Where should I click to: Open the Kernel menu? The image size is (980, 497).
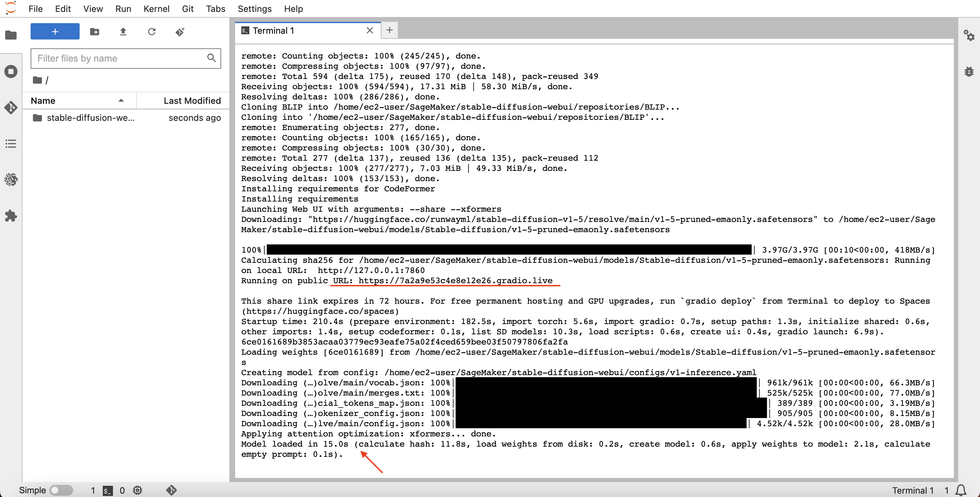(156, 9)
